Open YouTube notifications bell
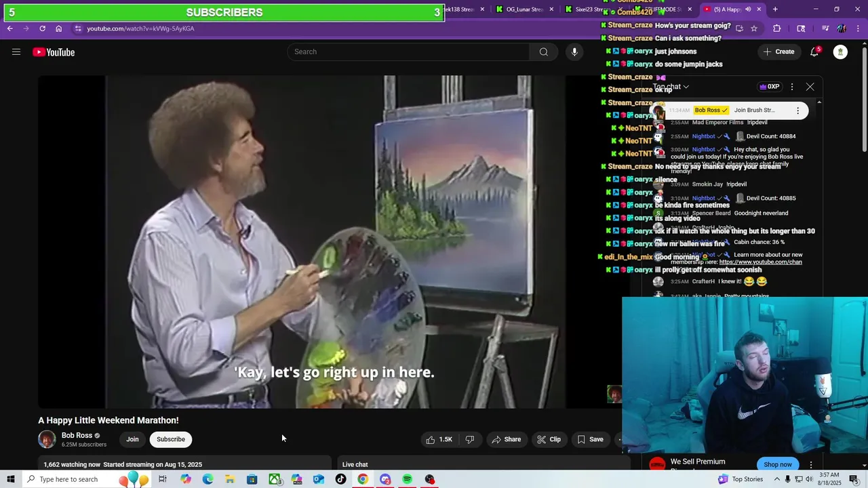 [x=815, y=52]
